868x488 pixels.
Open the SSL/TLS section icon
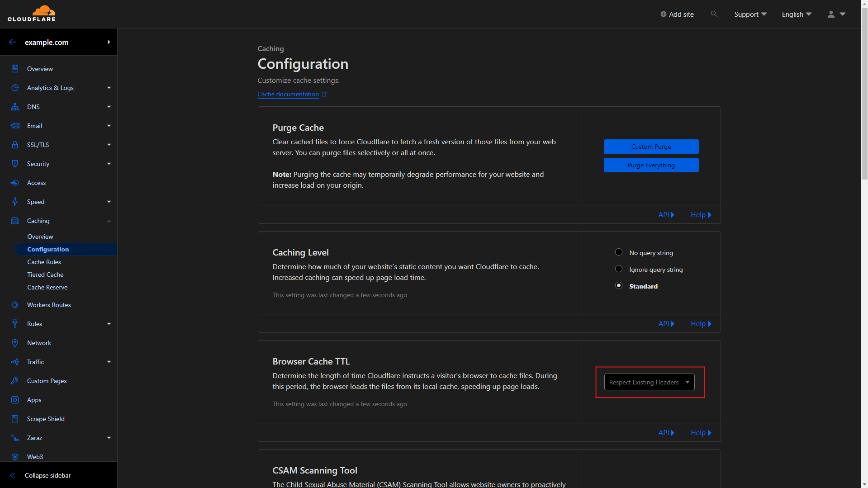pos(15,145)
